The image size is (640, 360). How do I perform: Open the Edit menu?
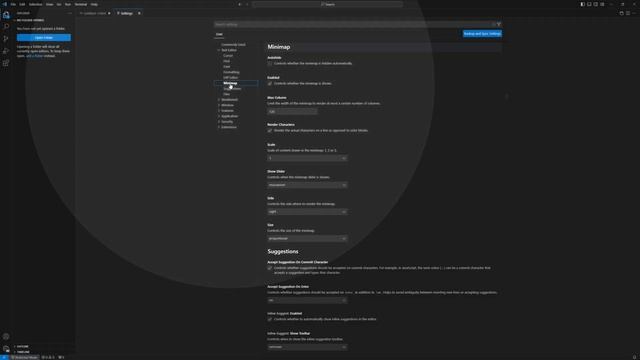22,4
